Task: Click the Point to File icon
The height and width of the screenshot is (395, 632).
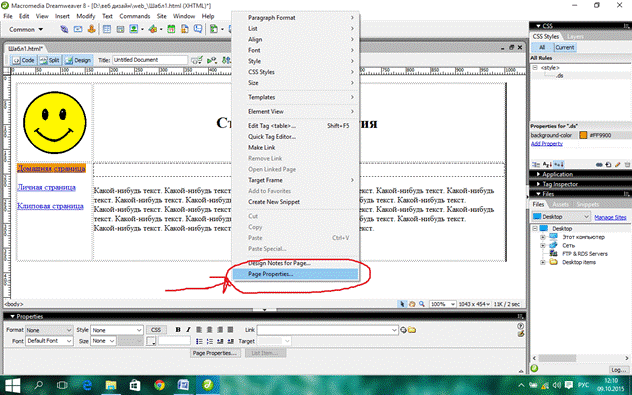Action: (x=403, y=330)
